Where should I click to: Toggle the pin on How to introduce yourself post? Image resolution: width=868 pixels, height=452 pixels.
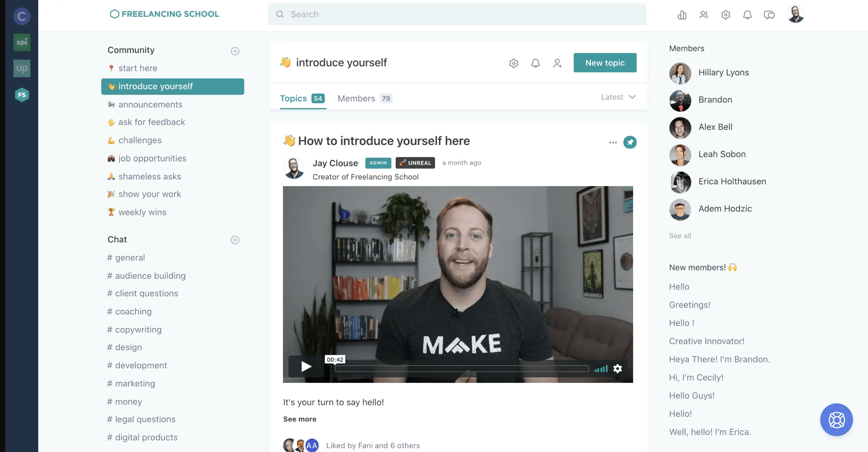(630, 142)
